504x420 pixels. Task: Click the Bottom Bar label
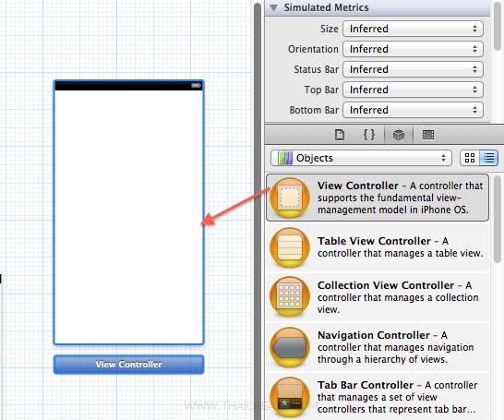[314, 110]
